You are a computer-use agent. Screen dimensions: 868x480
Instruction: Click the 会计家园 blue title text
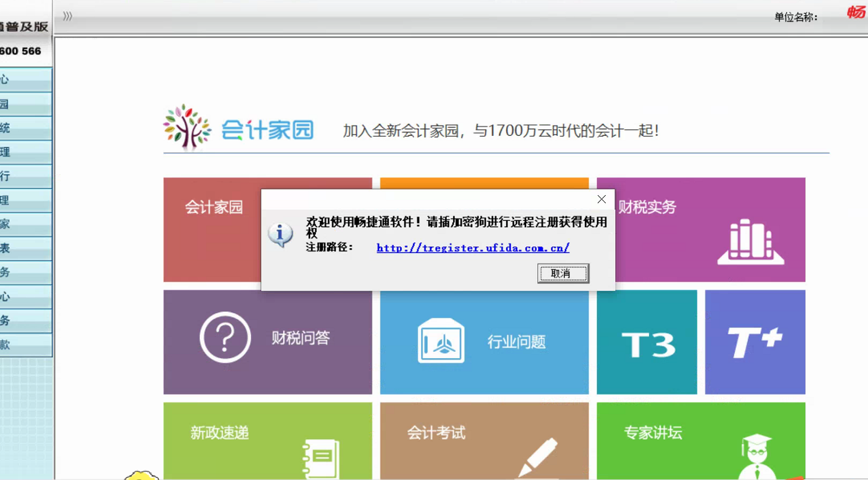(267, 129)
